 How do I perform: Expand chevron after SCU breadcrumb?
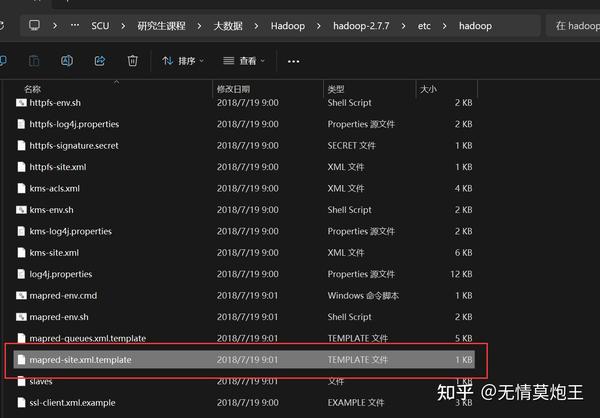123,26
